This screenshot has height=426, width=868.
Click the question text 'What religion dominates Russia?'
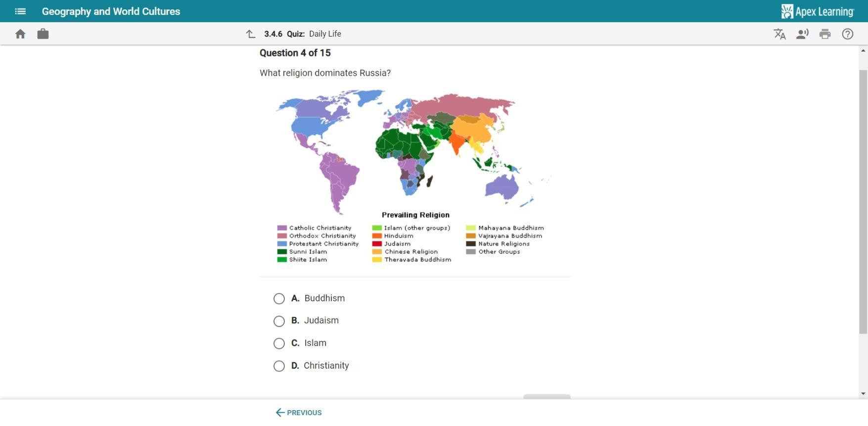click(x=325, y=73)
